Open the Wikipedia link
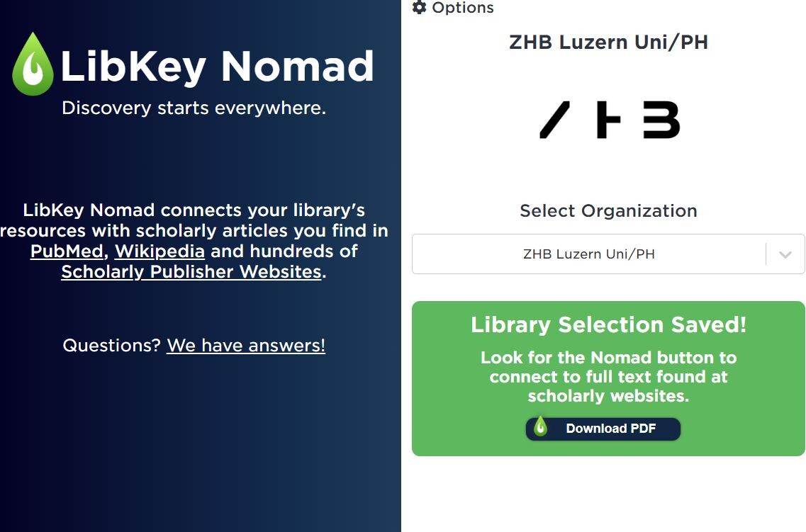The width and height of the screenshot is (806, 532). (x=160, y=251)
